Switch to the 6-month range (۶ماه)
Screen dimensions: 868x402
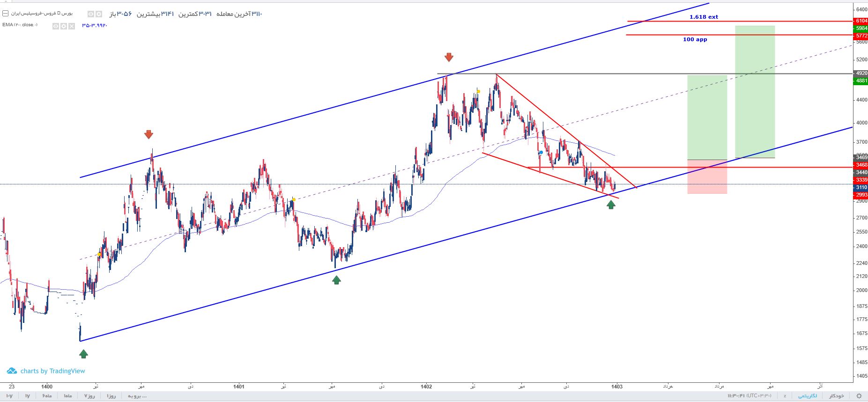pos(47,396)
